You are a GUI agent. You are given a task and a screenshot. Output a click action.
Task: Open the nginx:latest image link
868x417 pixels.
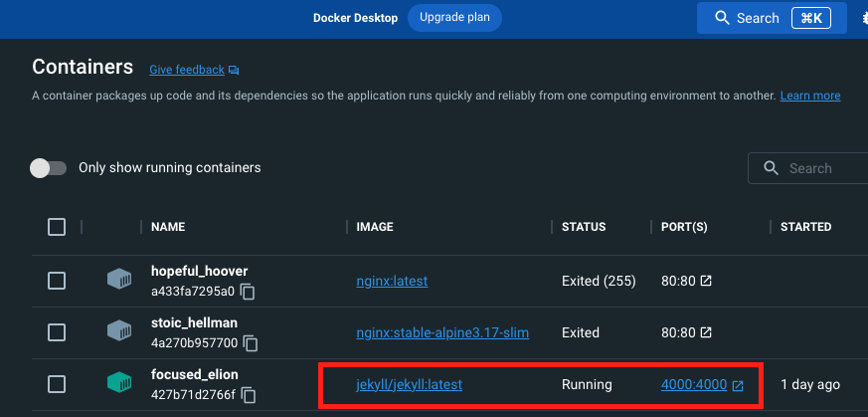pos(392,282)
